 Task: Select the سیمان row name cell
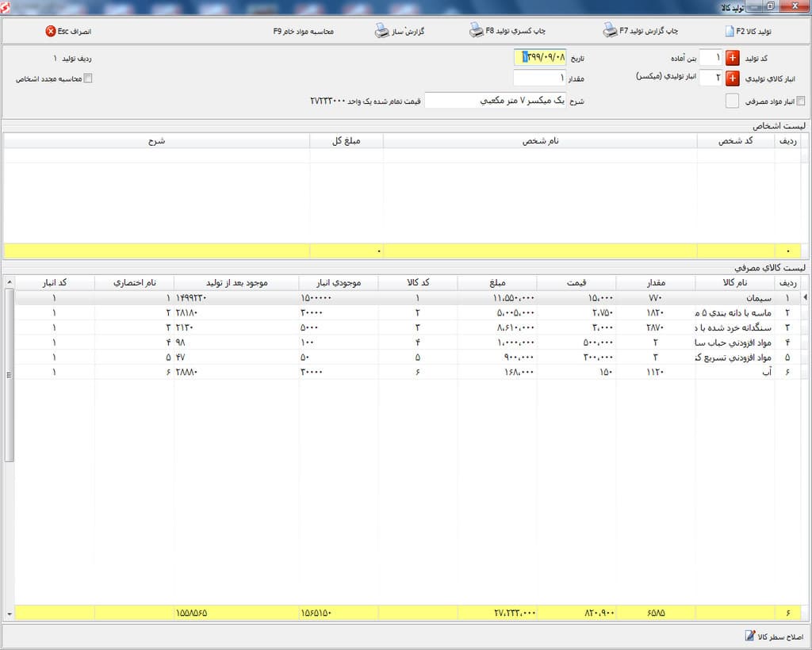coord(734,298)
